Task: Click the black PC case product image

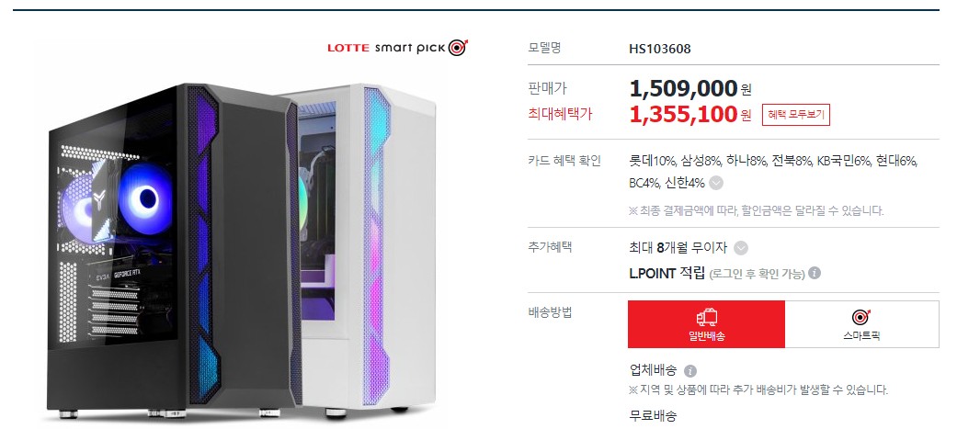Action: [172, 250]
